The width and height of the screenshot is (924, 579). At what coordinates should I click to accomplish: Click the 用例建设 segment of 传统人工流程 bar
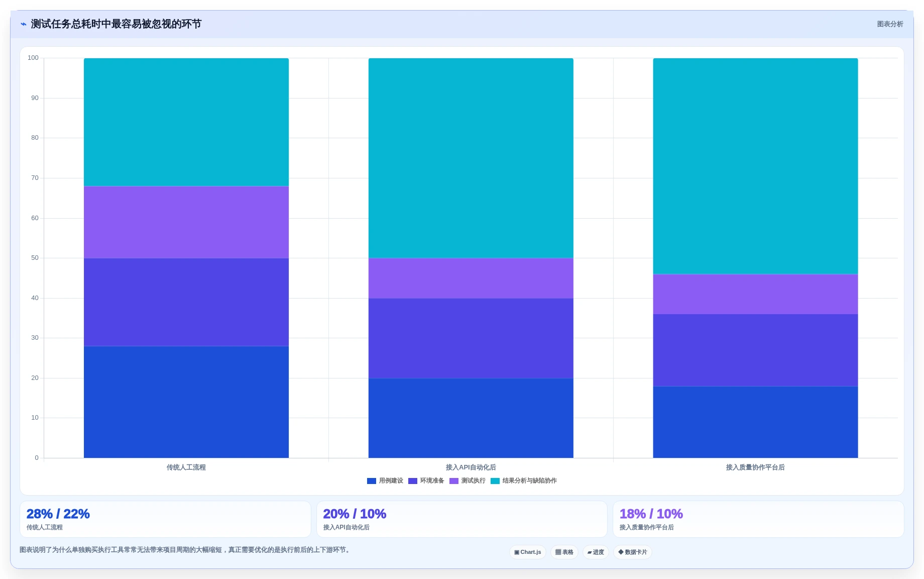(x=186, y=402)
